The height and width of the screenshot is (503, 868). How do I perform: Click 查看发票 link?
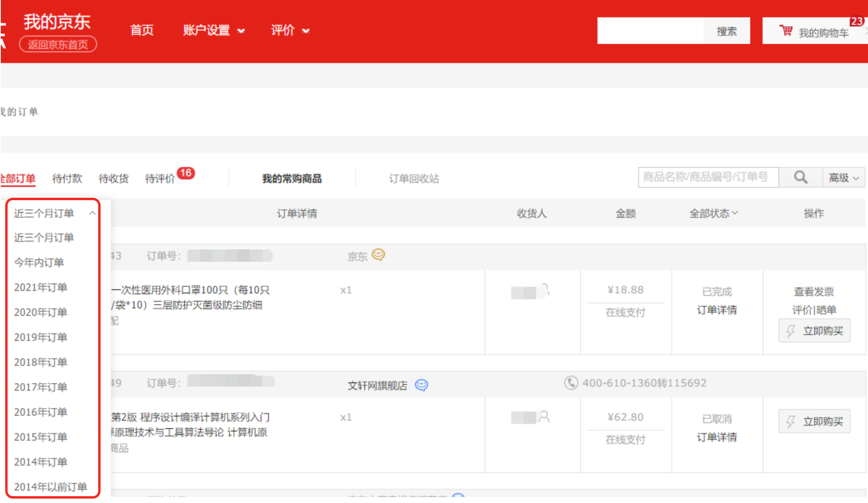click(x=814, y=292)
